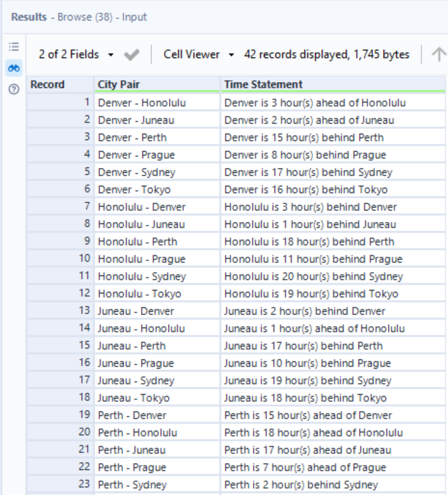Select the Record column header
The height and width of the screenshot is (495, 448).
[46, 83]
